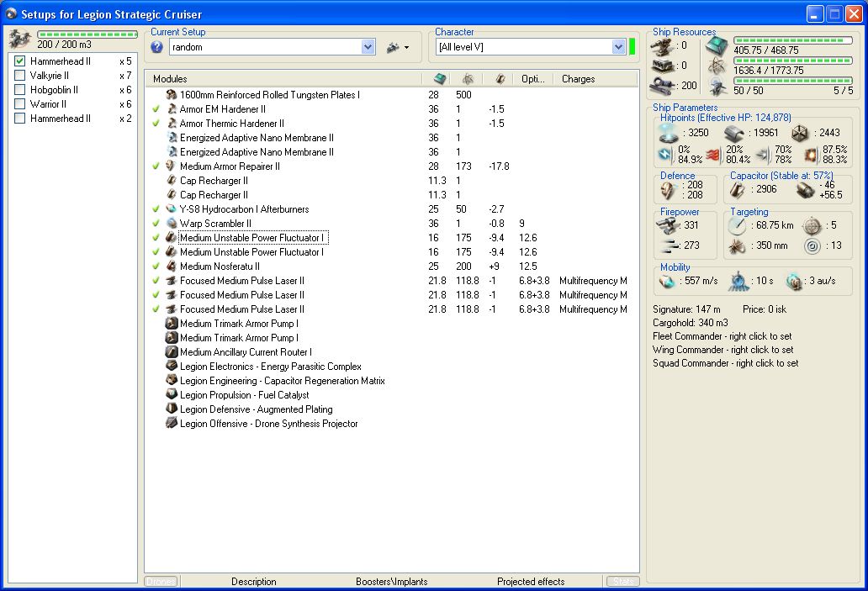Image resolution: width=868 pixels, height=591 pixels.
Task: Click the capacitor capacity icon
Action: 738,190
